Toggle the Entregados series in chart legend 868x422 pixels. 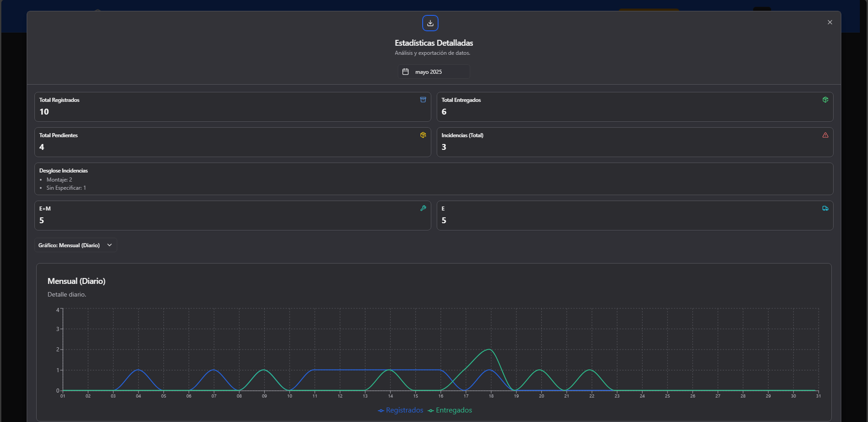(450, 410)
